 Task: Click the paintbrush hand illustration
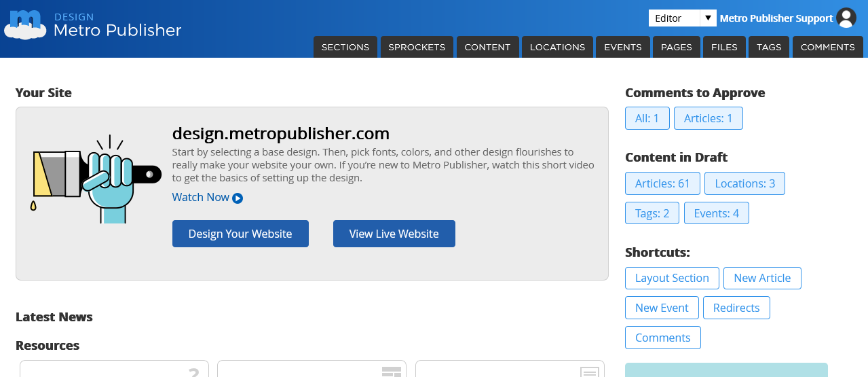(96, 179)
